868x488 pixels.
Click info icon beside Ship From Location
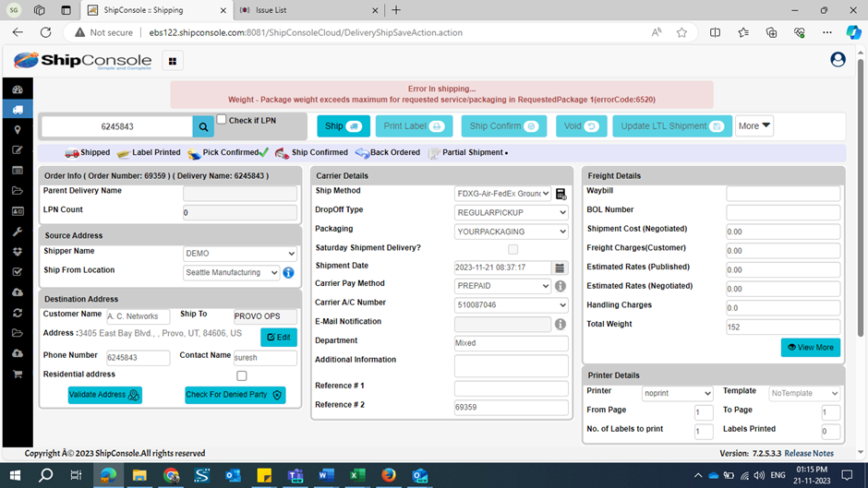(x=288, y=273)
